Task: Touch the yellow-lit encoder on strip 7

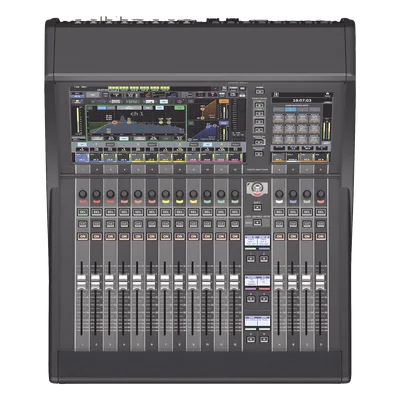Action: point(166,194)
